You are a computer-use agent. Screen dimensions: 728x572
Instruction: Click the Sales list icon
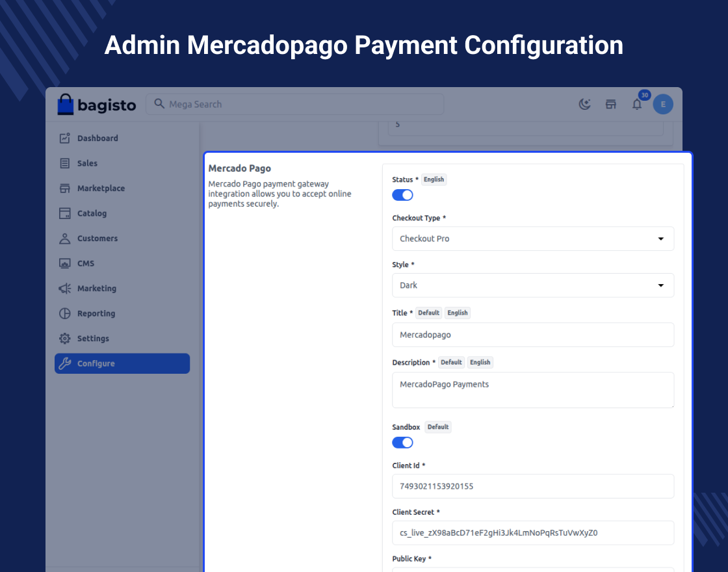coord(64,163)
